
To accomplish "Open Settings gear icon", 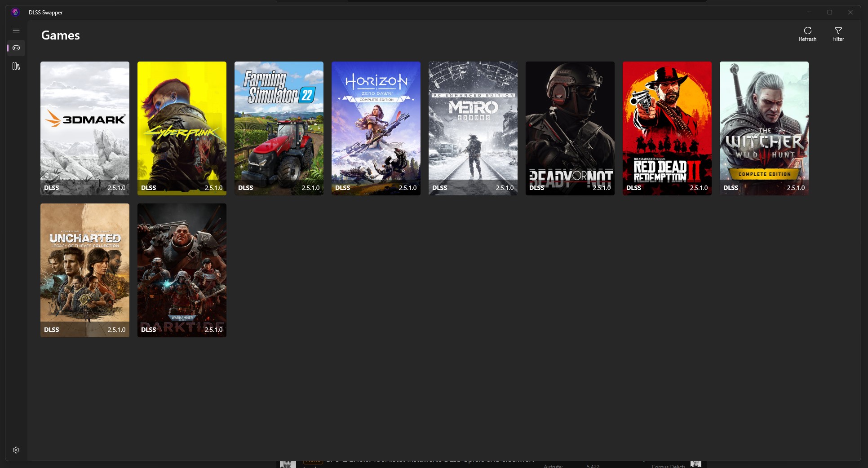I will (x=16, y=450).
